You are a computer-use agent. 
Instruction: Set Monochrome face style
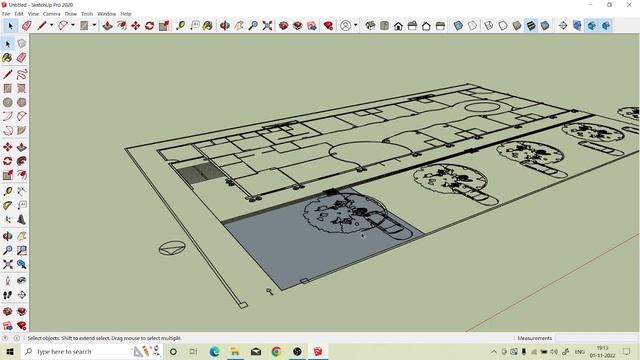click(x=545, y=26)
